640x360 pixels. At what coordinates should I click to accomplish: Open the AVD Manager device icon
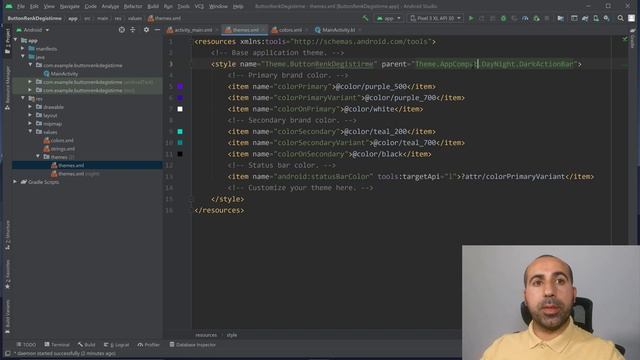point(596,18)
